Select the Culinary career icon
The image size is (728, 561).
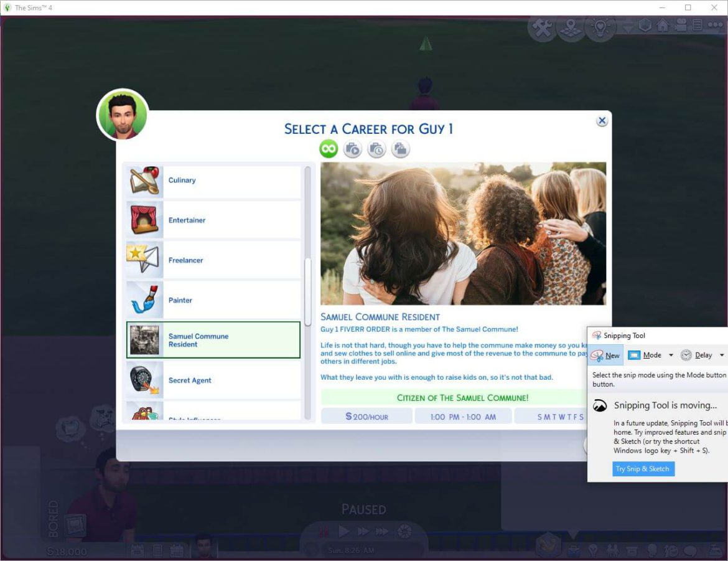pyautogui.click(x=144, y=180)
